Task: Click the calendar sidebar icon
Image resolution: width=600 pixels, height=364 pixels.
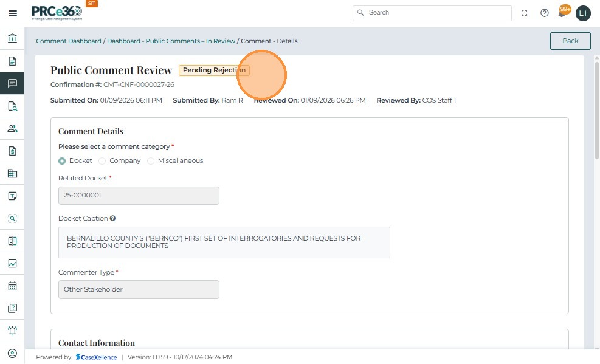Action: click(x=12, y=286)
